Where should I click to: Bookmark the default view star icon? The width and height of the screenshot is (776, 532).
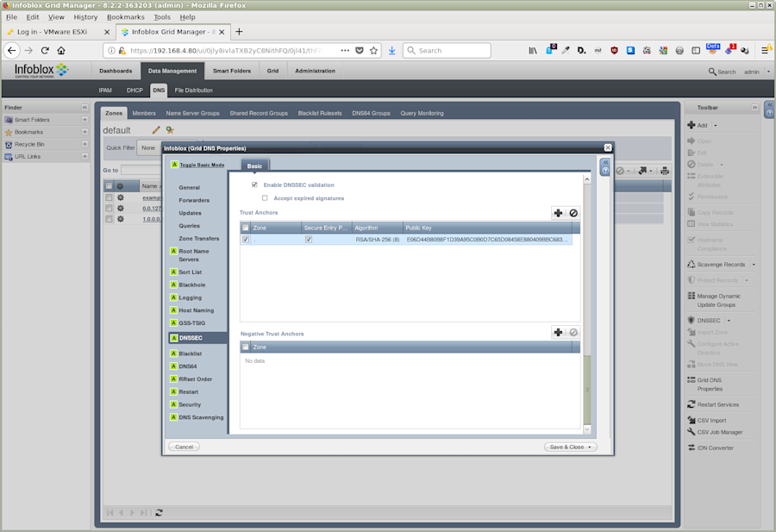click(170, 130)
